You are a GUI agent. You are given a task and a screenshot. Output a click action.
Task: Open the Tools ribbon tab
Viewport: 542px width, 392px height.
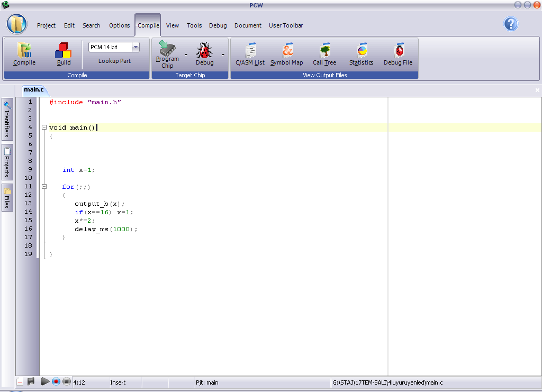click(x=194, y=25)
